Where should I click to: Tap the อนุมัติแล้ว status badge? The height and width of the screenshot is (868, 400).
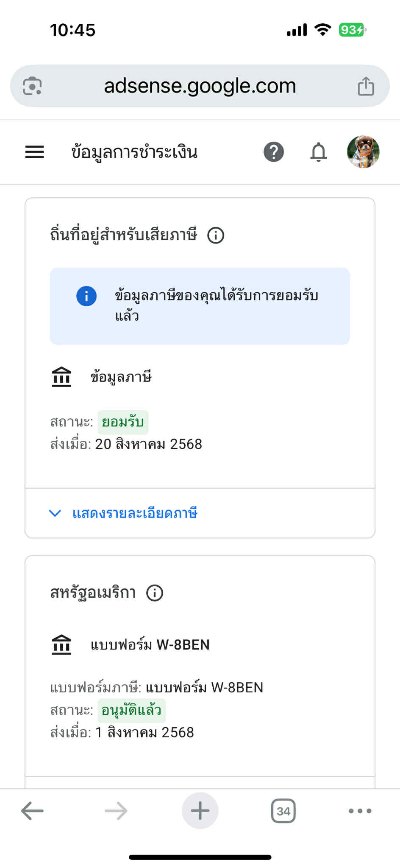(x=132, y=710)
